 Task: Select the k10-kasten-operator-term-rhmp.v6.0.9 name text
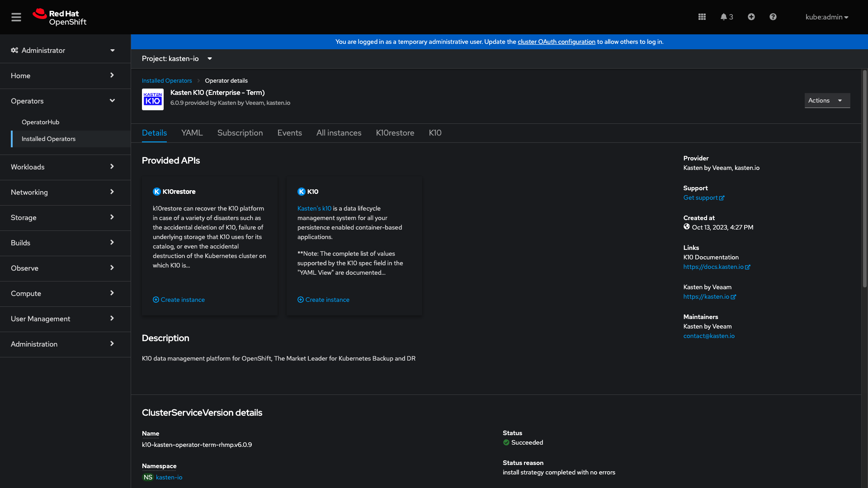pyautogui.click(x=197, y=445)
